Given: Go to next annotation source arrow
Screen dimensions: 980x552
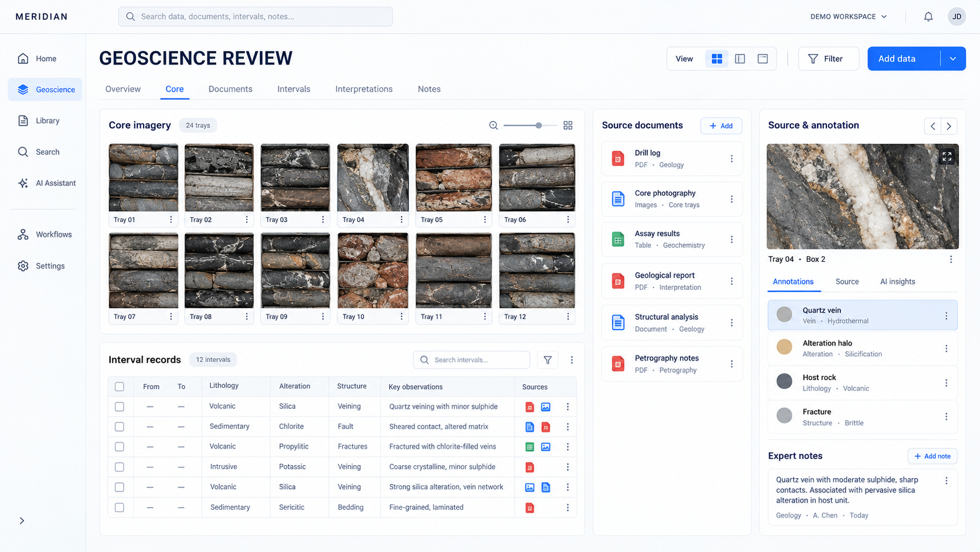Looking at the screenshot, I should 949,126.
